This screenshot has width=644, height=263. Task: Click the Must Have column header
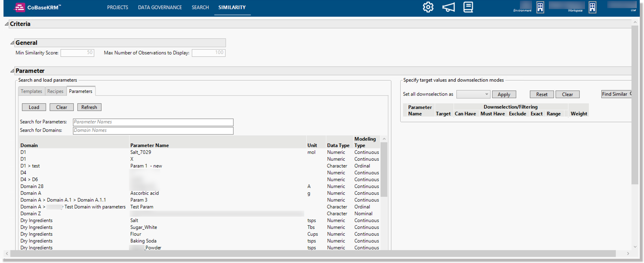click(492, 114)
